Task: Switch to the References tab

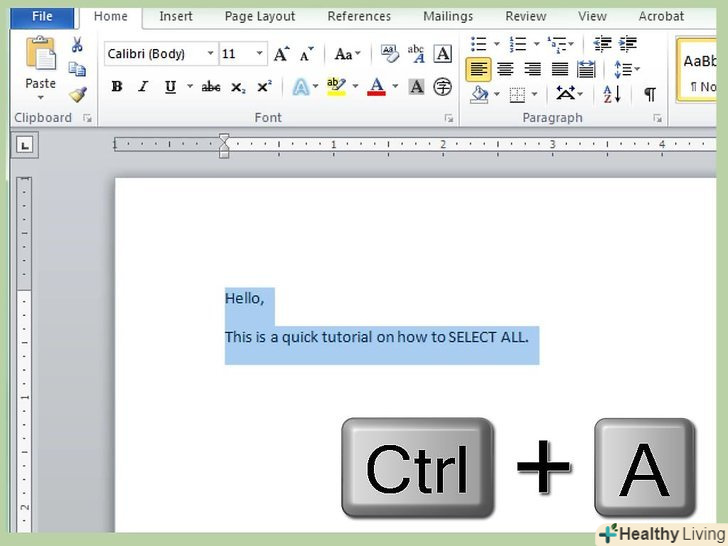Action: [x=359, y=17]
